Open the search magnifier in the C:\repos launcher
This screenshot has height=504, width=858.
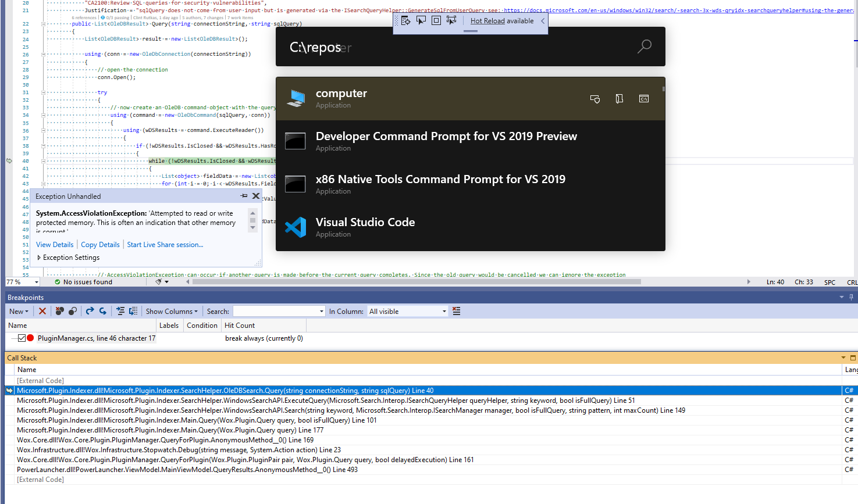643,47
